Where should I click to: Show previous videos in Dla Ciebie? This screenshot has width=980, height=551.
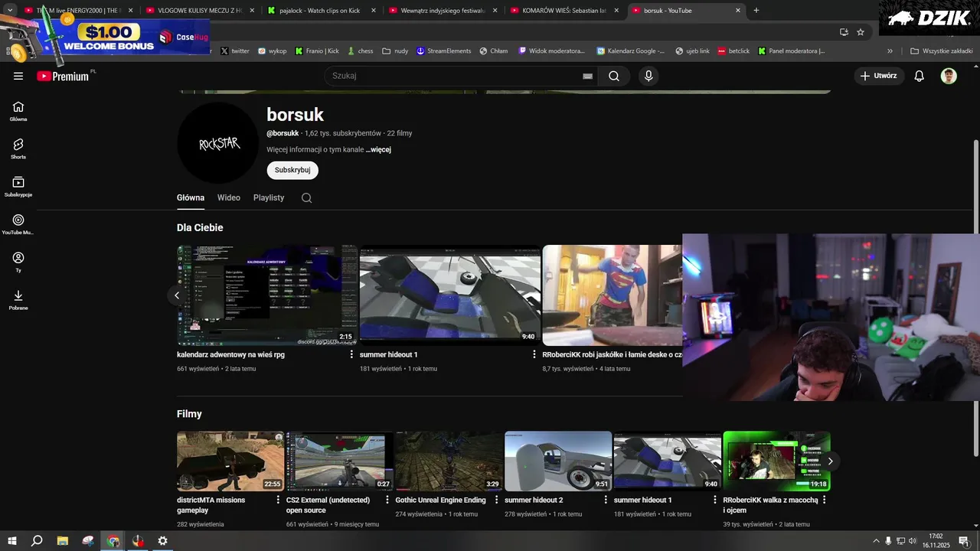point(177,295)
